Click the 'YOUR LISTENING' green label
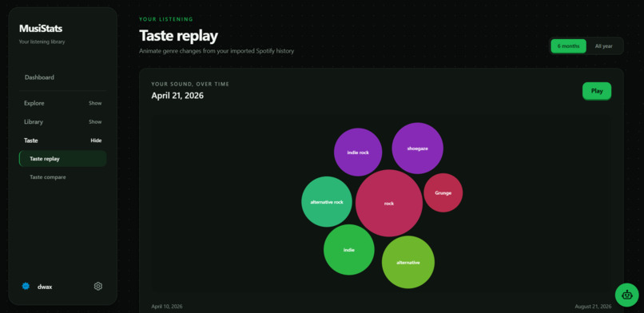This screenshot has width=644, height=313. 166,19
